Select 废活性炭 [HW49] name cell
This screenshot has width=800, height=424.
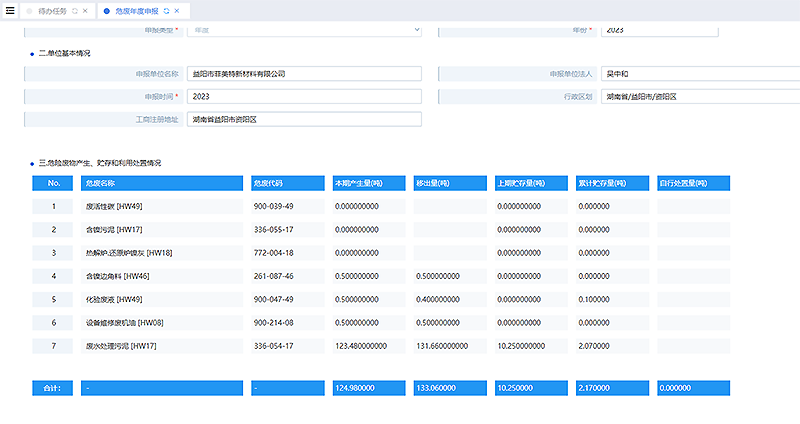click(x=161, y=206)
